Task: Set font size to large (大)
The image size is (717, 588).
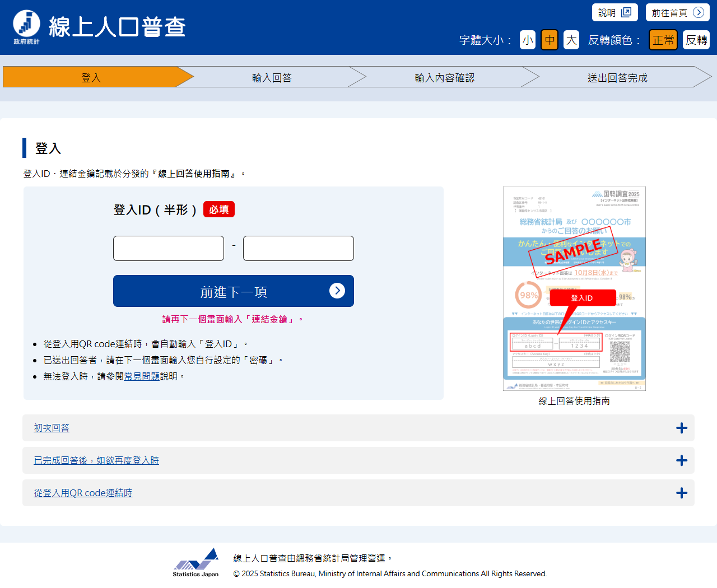Action: pos(571,40)
